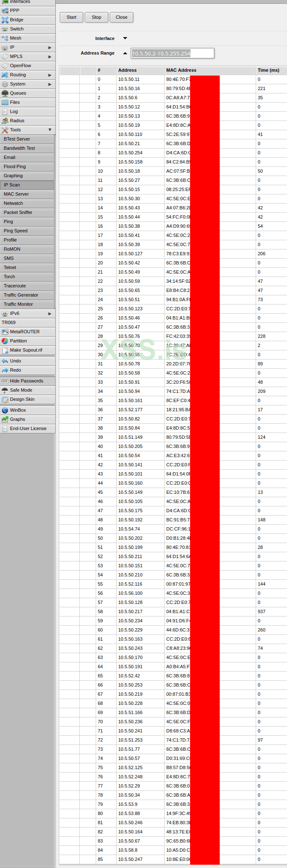Open the Traffic Generator tool
The image size is (287, 868).
(x=27, y=295)
